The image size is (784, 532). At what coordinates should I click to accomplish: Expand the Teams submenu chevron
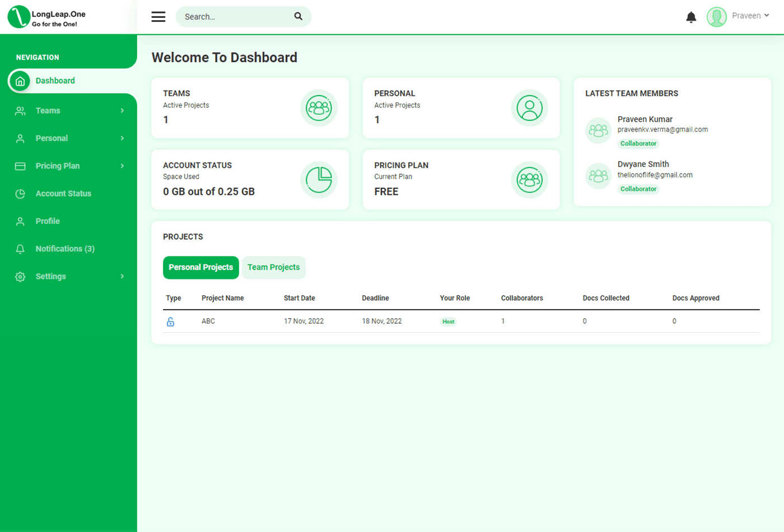(122, 111)
